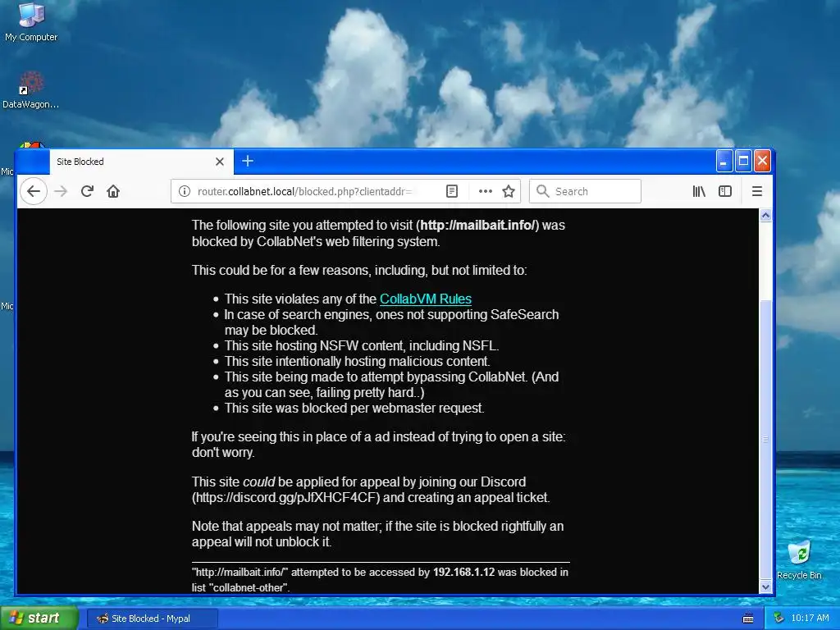Bookmark this page with the star

pyautogui.click(x=509, y=191)
